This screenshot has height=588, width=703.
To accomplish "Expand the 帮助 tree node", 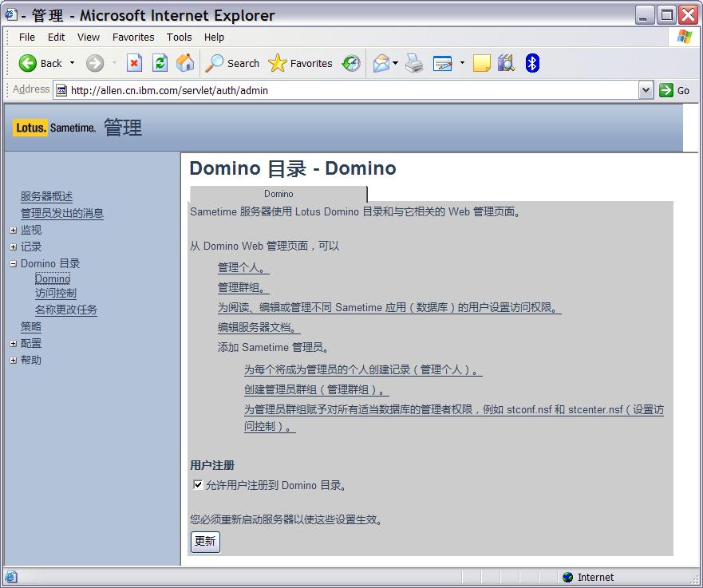I will 14,360.
